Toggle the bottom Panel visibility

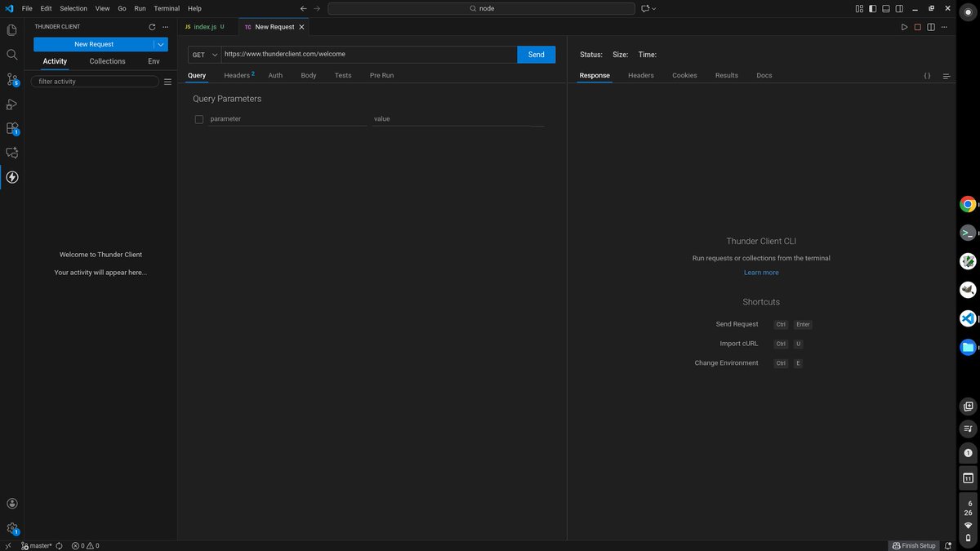(x=885, y=8)
